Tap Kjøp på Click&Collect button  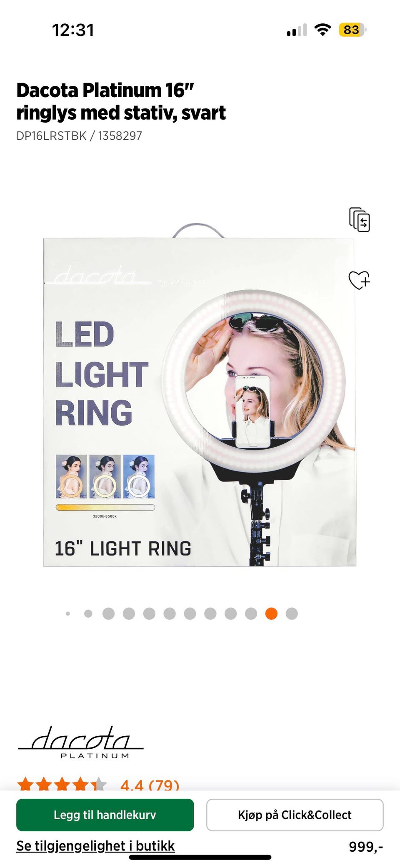(x=295, y=815)
